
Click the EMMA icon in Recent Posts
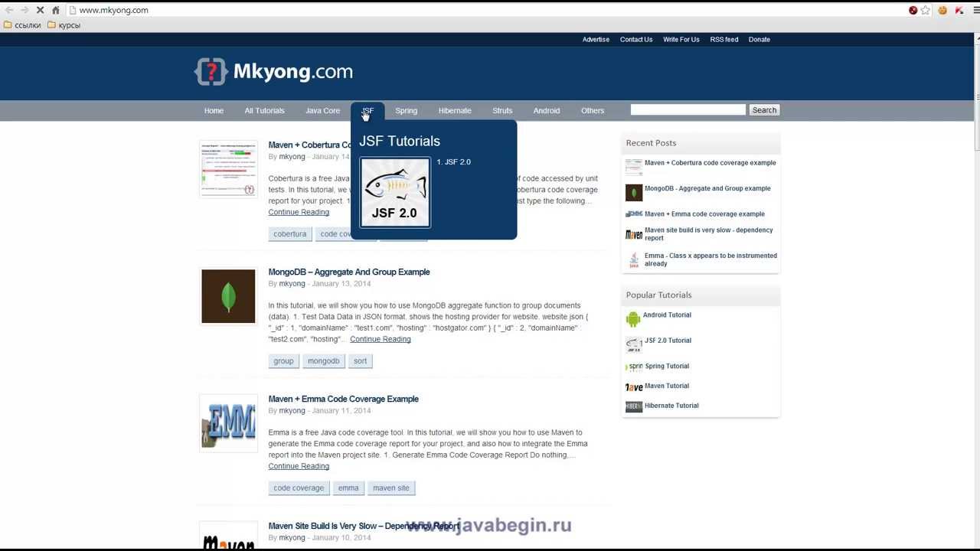coord(634,214)
